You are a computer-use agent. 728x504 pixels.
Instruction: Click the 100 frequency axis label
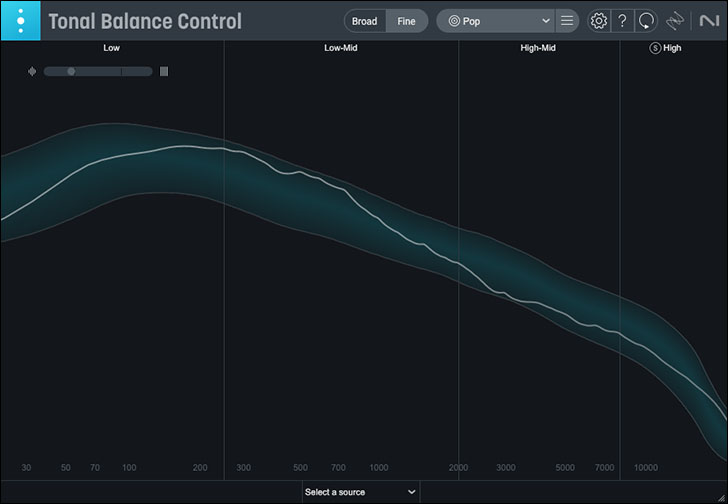[x=129, y=468]
